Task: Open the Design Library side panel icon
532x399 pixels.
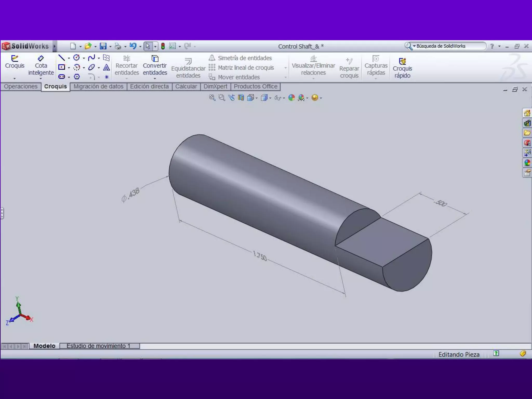Action: point(527,123)
